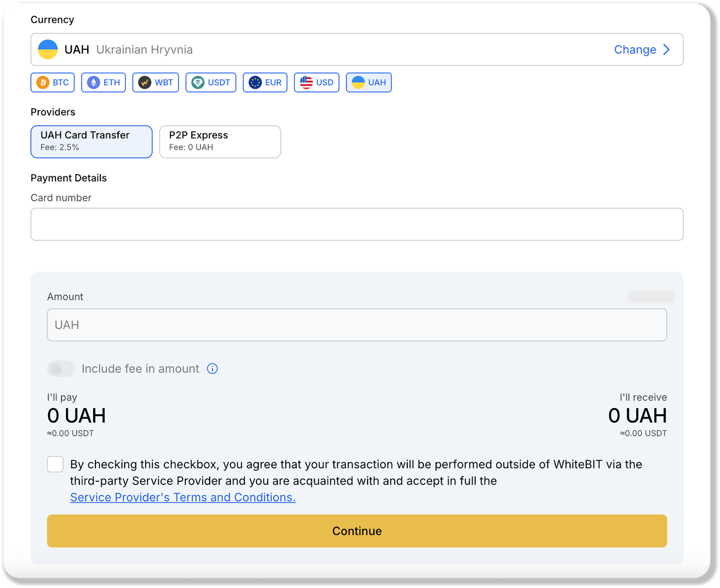Open Service Provider's Terms and Conditions link
Screen dimensions: 720x588
(x=183, y=497)
